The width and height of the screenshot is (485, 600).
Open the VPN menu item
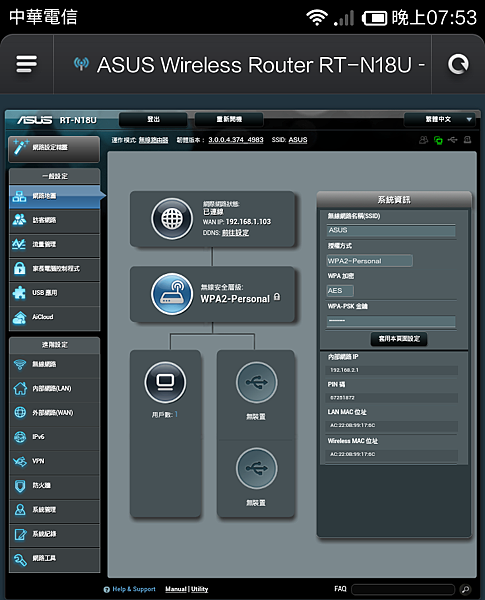(x=54, y=461)
